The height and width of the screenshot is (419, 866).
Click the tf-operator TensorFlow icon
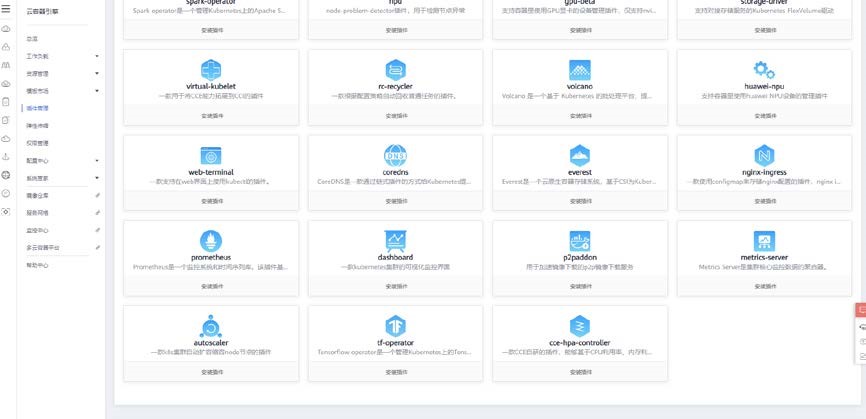click(x=395, y=326)
